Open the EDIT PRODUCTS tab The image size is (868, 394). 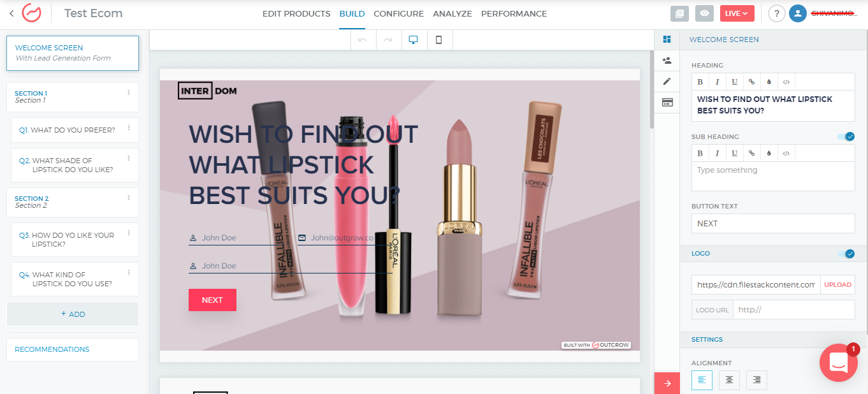(296, 13)
